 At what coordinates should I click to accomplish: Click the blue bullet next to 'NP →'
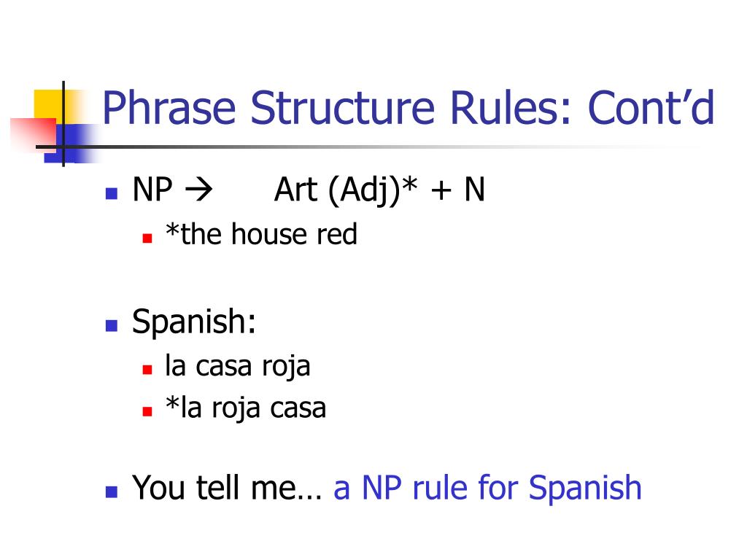[x=112, y=192]
